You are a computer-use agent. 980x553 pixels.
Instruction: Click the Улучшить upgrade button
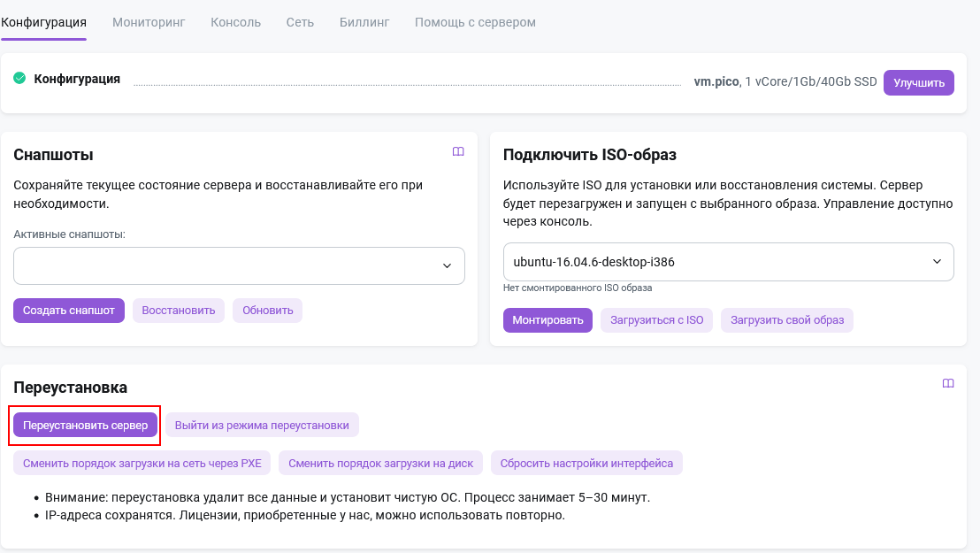point(918,82)
